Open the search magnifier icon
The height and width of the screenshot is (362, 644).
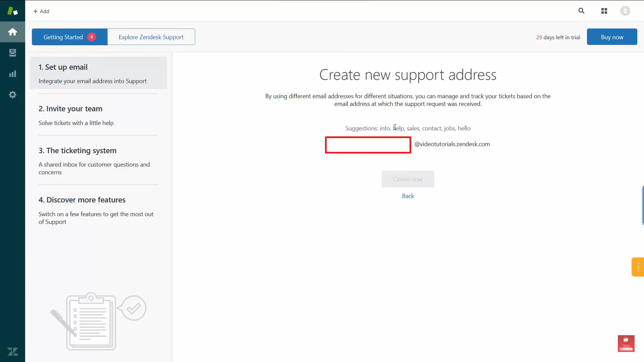[x=581, y=11]
